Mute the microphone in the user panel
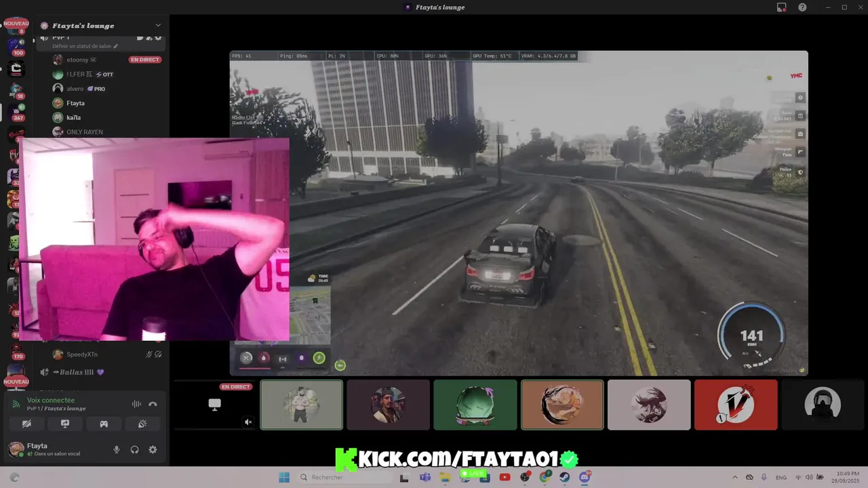Viewport: 868px width, 488px height. click(x=117, y=449)
